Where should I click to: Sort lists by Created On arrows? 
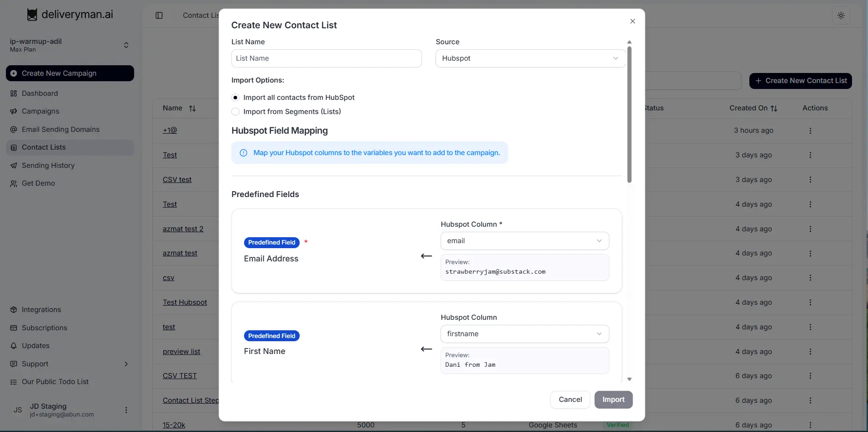[x=774, y=109]
